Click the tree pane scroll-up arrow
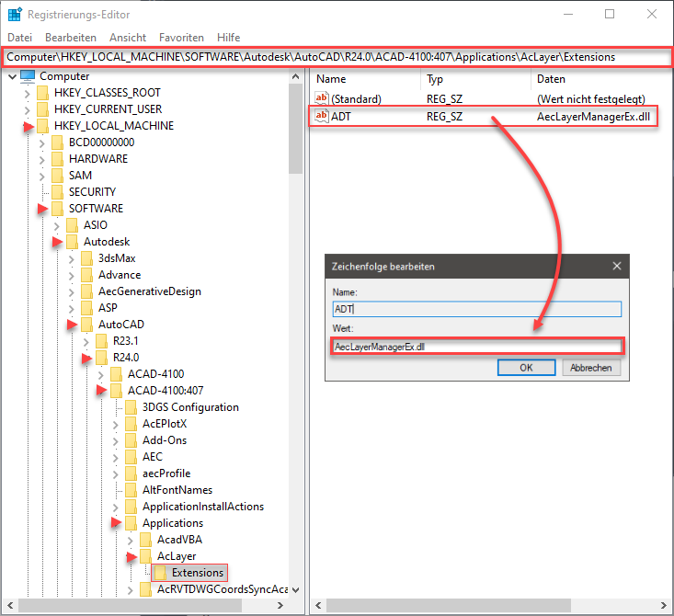This screenshot has height=616, width=674. (x=296, y=77)
